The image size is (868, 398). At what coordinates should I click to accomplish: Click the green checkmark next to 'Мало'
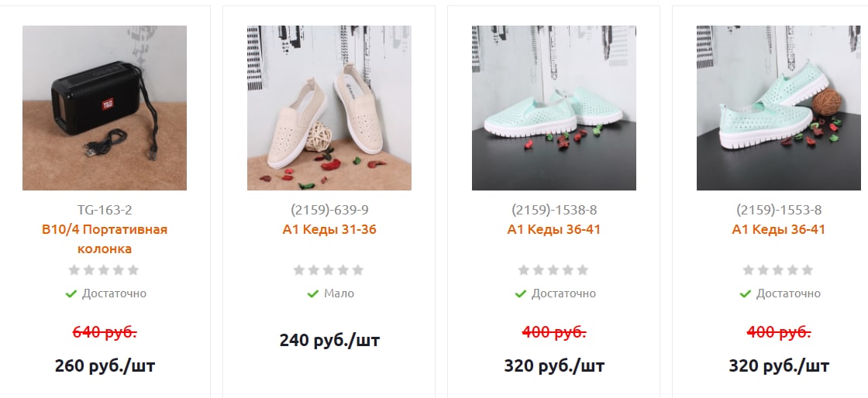[x=313, y=293]
